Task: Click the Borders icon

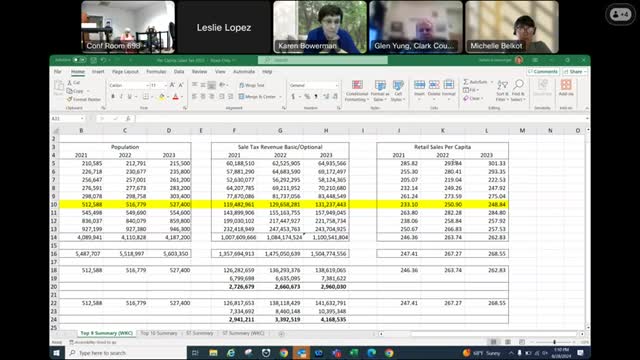Action: (145, 97)
